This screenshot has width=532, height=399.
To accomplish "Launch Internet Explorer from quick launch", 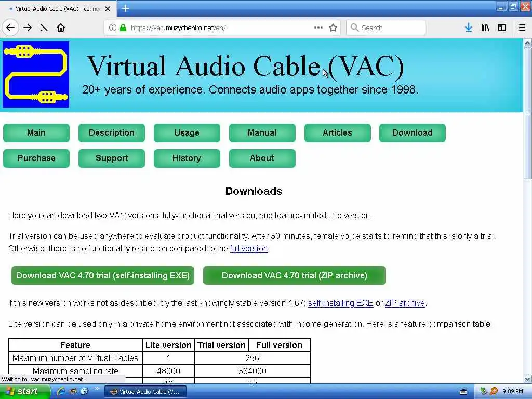I will tap(61, 391).
